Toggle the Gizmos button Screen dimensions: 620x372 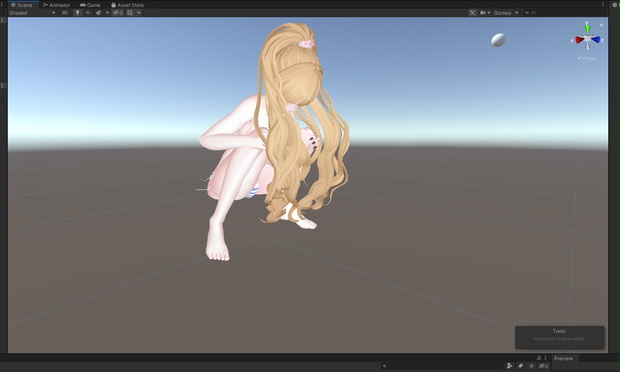[502, 13]
